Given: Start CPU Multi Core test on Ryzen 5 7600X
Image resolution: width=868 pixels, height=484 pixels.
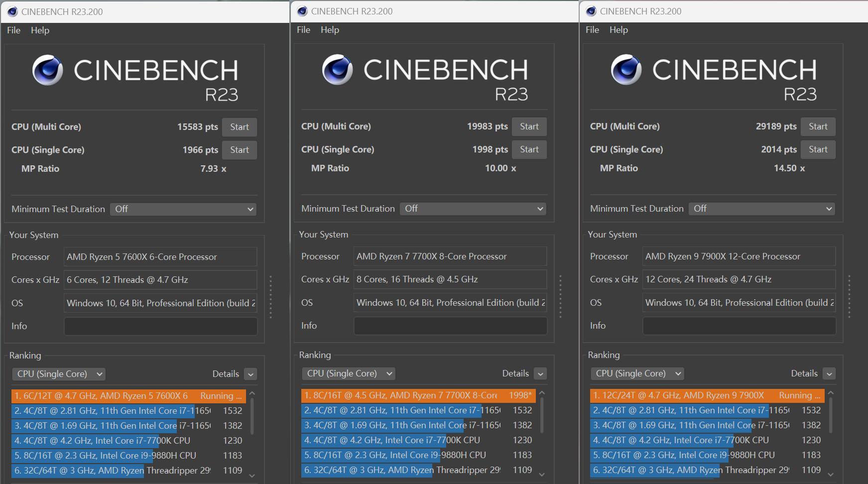Looking at the screenshot, I should (240, 127).
